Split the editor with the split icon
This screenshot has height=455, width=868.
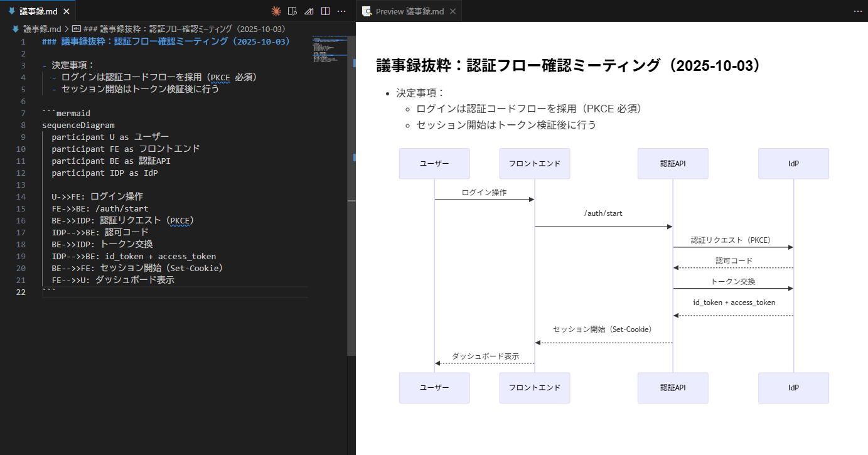point(325,11)
